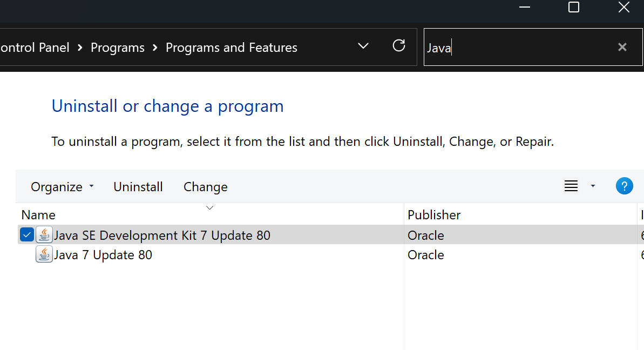Viewport: 644px width, 350px height.
Task: Click the Change toolbar button
Action: (x=205, y=187)
